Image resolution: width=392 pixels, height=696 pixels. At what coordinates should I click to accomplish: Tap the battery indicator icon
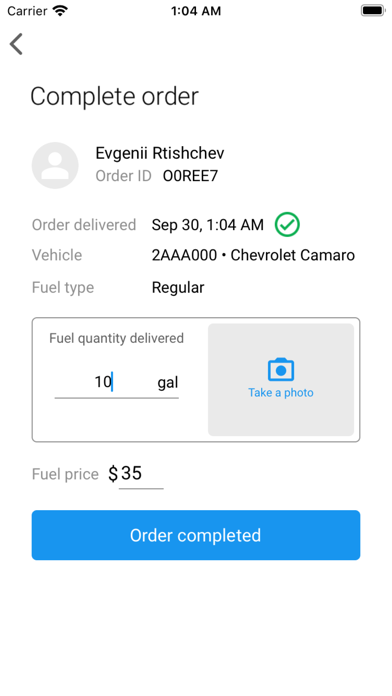click(372, 11)
